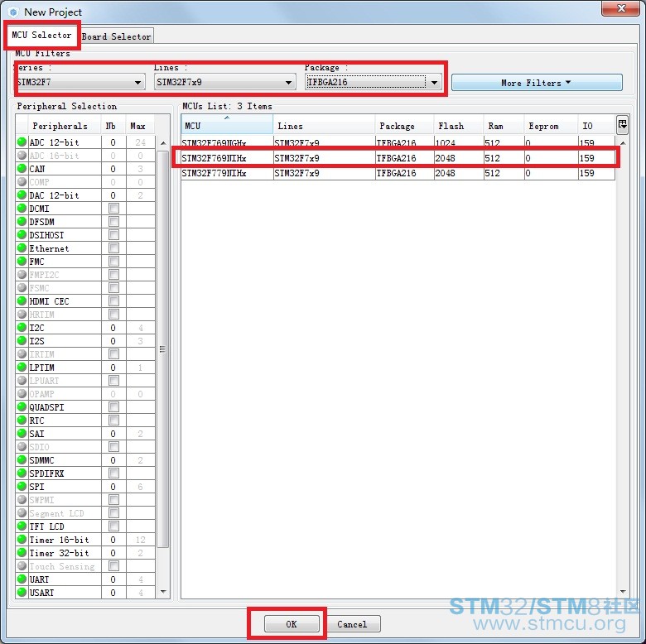Click the Nb value for Timer 32-bit
This screenshot has width=646, height=644.
113,553
